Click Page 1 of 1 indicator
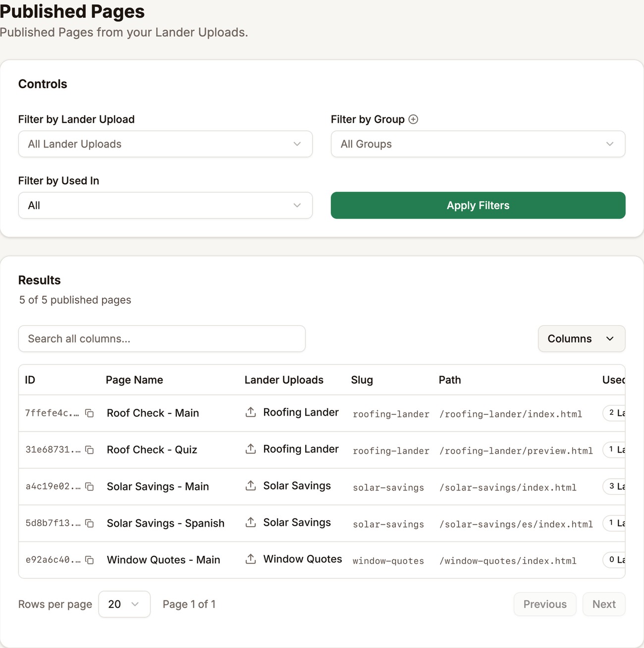Viewport: 644px width, 648px height. [189, 604]
